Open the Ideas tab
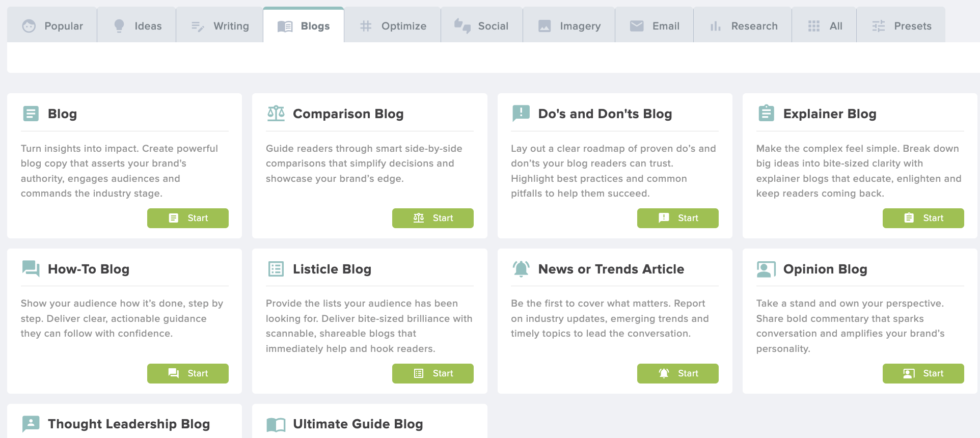 pos(137,25)
